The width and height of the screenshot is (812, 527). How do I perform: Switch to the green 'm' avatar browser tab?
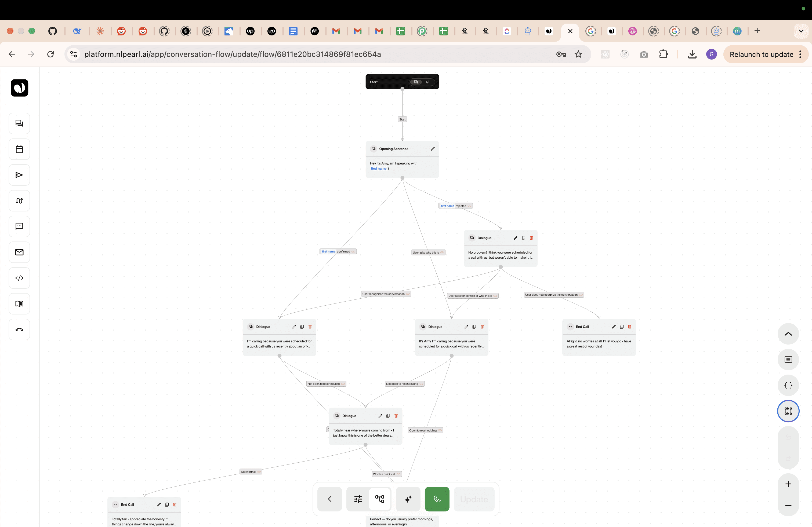(x=737, y=31)
